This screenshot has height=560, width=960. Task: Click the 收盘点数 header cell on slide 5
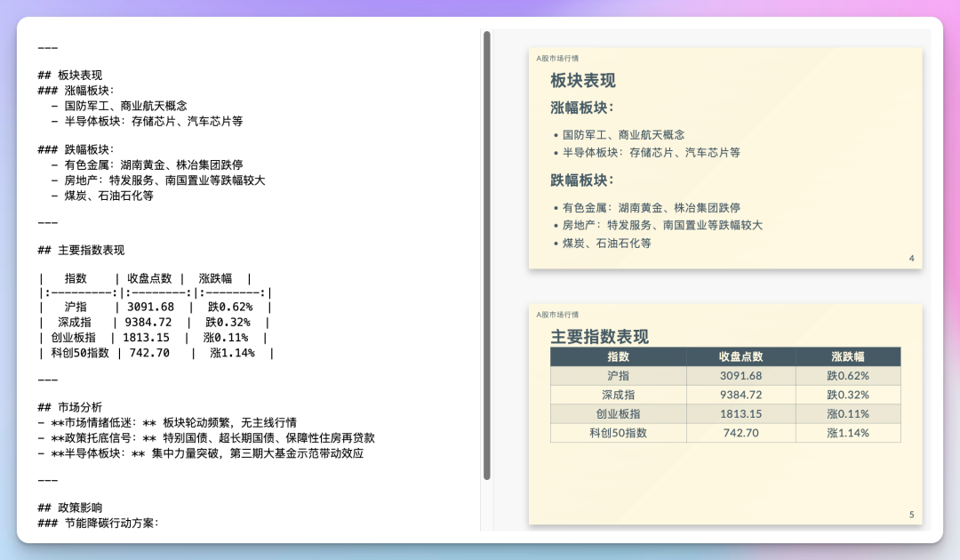point(740,356)
